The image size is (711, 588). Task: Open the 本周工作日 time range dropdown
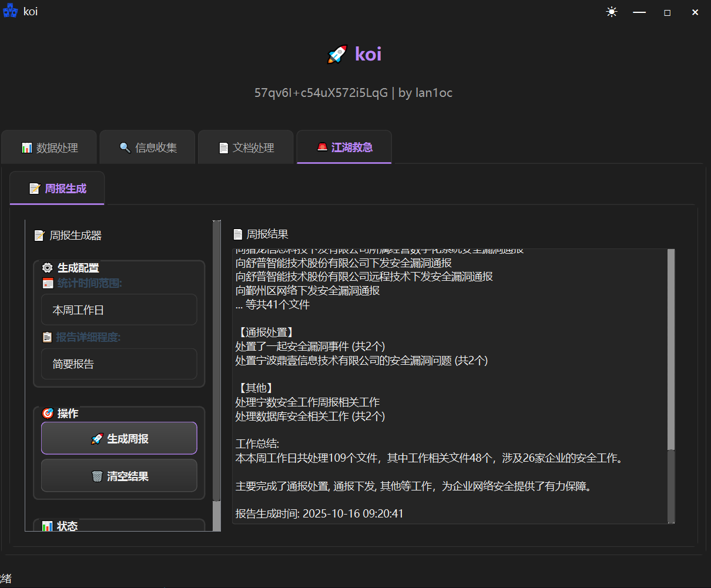click(119, 310)
